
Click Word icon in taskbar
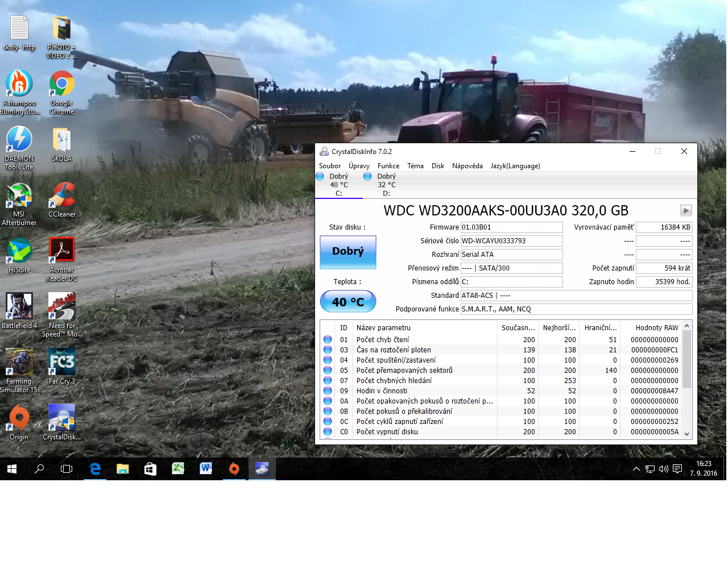click(206, 469)
